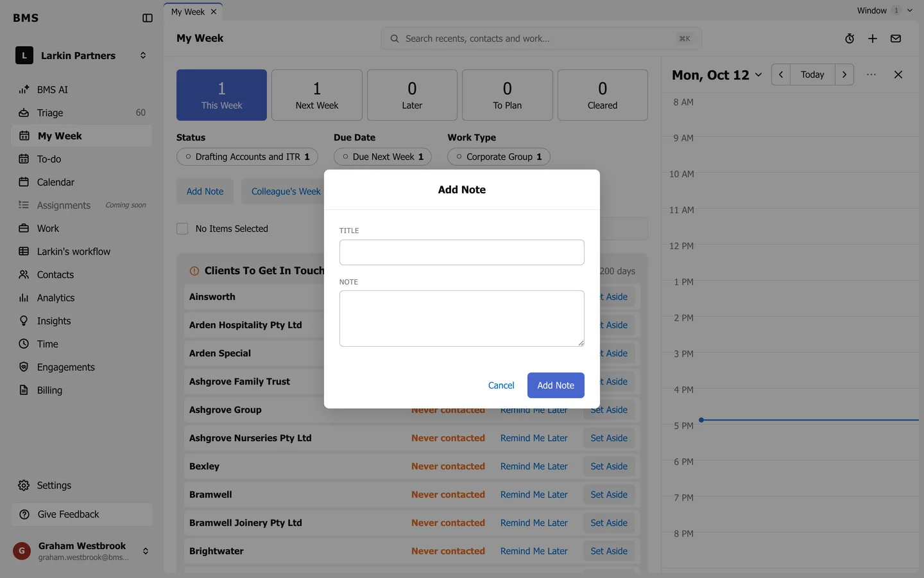Open the To-do icon in sidebar
The width and height of the screenshot is (924, 578).
pyautogui.click(x=24, y=159)
